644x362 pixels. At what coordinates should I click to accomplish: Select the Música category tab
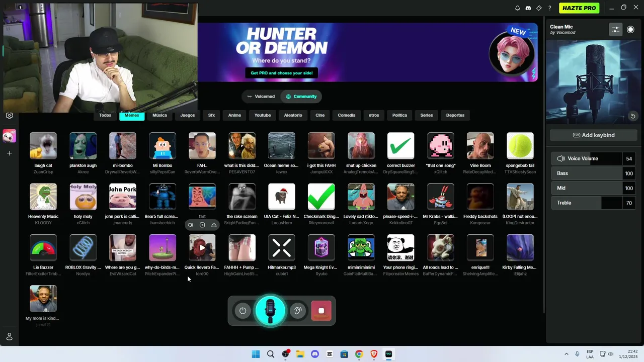click(159, 115)
